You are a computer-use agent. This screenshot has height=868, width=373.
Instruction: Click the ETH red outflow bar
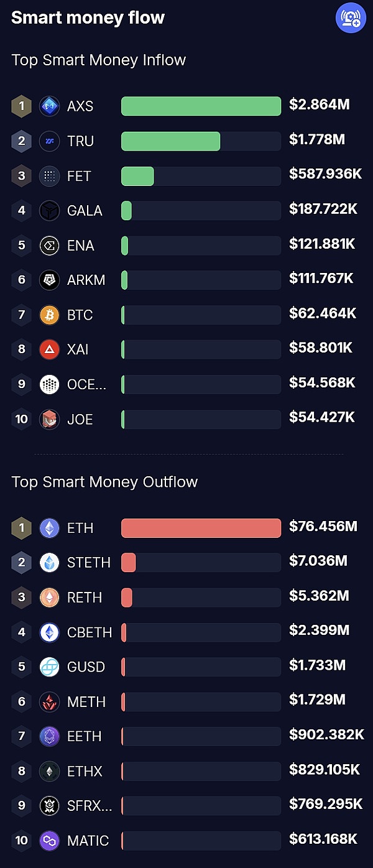click(201, 528)
